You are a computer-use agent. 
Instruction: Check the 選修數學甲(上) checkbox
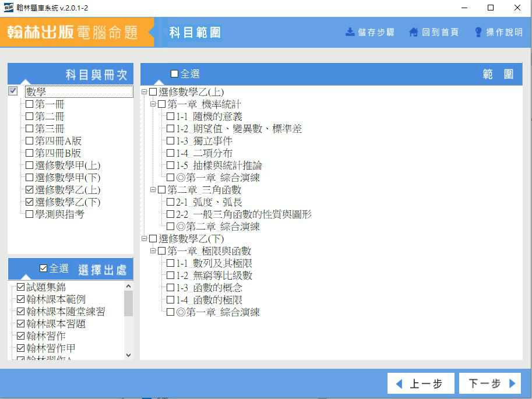point(30,165)
